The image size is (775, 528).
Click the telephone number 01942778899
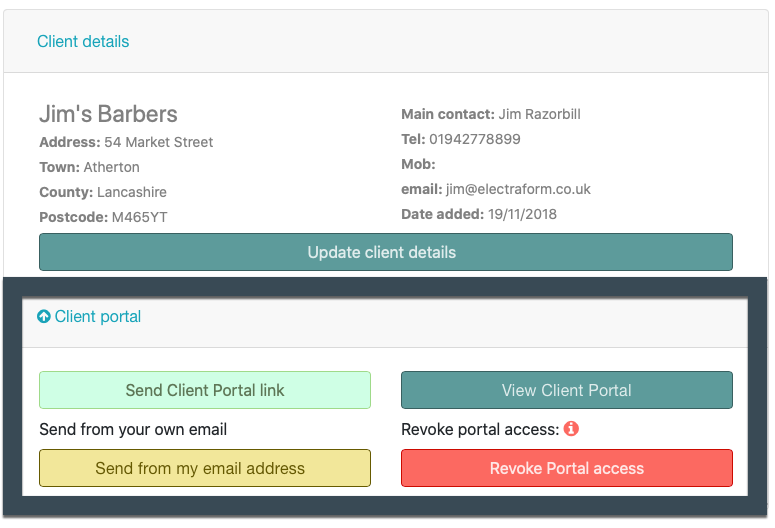pyautogui.click(x=474, y=139)
